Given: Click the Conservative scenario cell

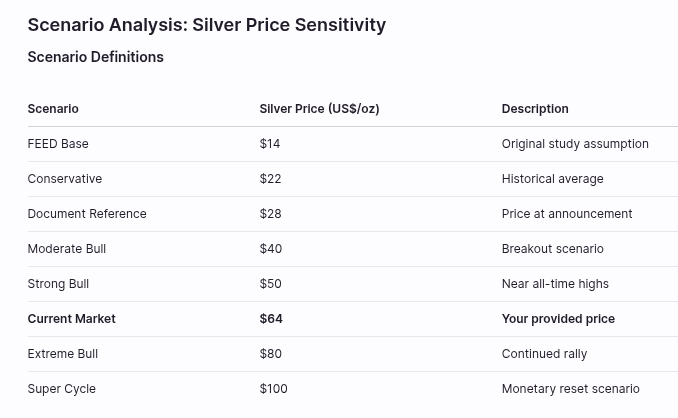Looking at the screenshot, I should 65,178.
